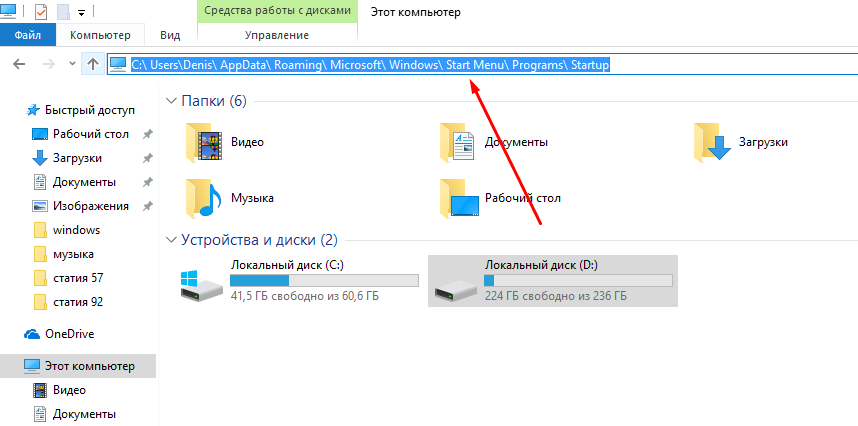The image size is (858, 426).
Task: Click the computer icon in title bar
Action: click(x=8, y=10)
